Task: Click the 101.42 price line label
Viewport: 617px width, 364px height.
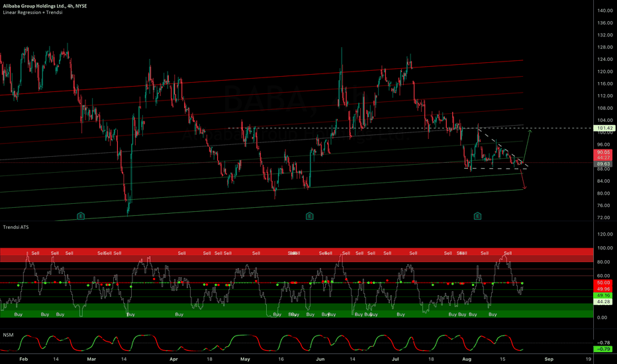Action: (x=604, y=128)
